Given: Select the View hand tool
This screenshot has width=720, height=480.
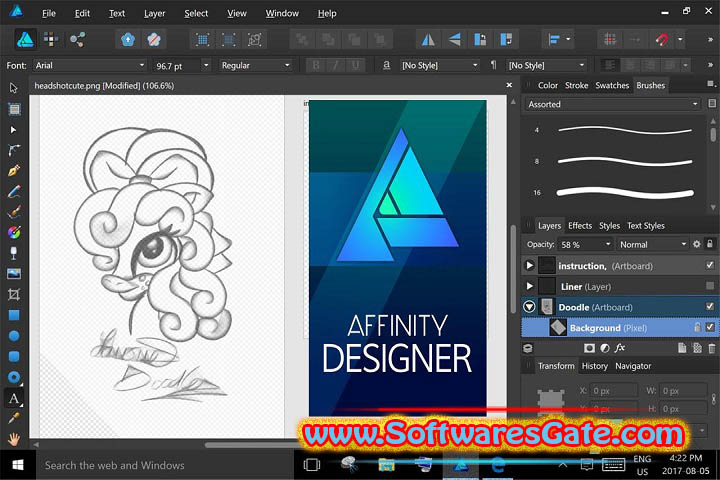Looking at the screenshot, I should click(x=14, y=439).
